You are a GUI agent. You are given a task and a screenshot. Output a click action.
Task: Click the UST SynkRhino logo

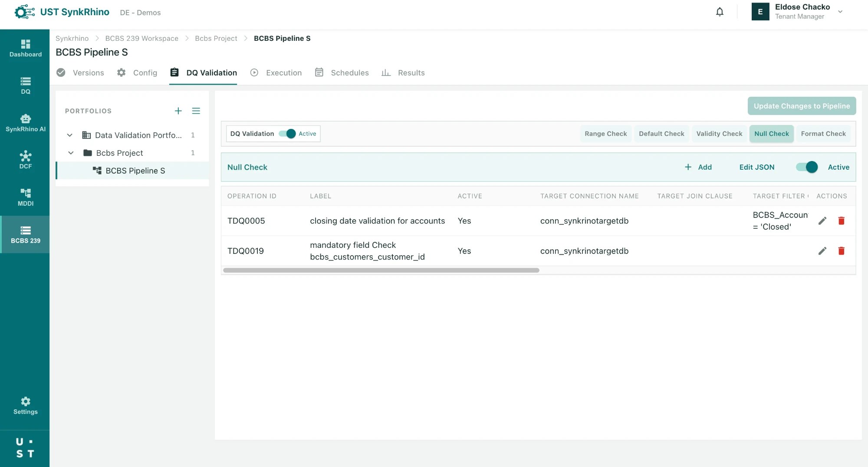tap(62, 12)
